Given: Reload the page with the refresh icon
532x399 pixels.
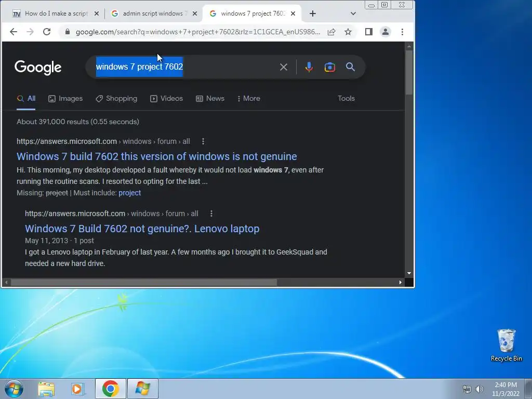Looking at the screenshot, I should [47, 32].
